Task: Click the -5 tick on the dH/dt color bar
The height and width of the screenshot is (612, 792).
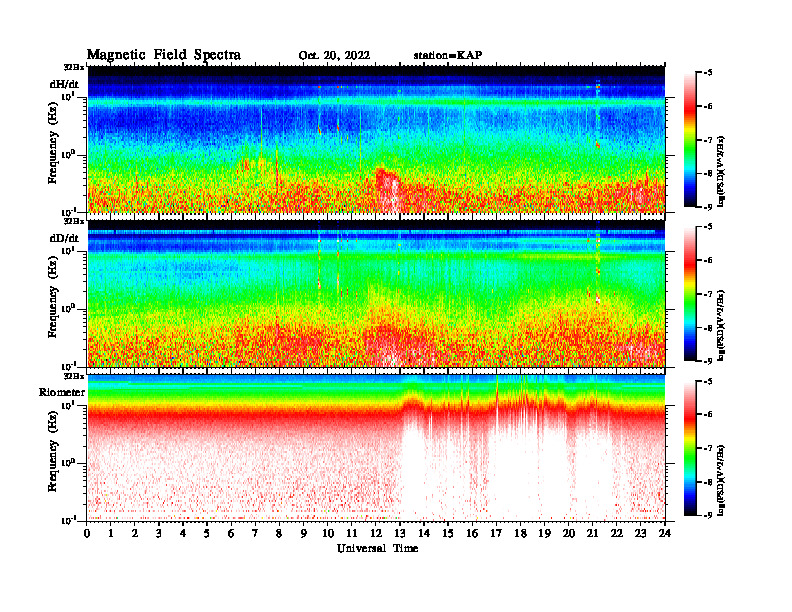Action: (x=707, y=73)
